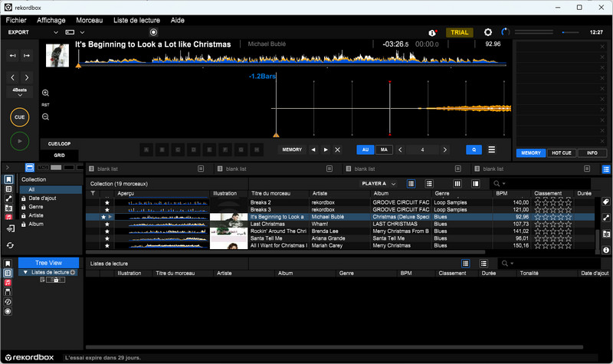Select the GRID tab
This screenshot has width=613, height=364.
click(x=60, y=156)
